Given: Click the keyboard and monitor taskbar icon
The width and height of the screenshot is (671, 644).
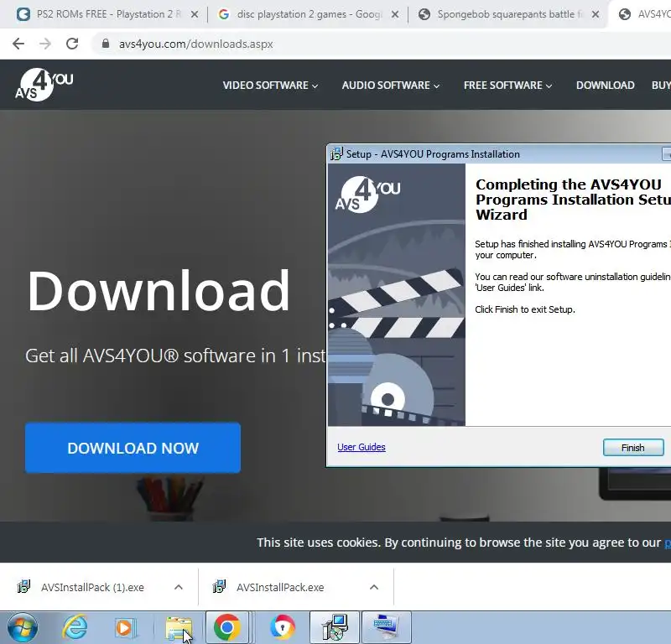Looking at the screenshot, I should (x=387, y=628).
